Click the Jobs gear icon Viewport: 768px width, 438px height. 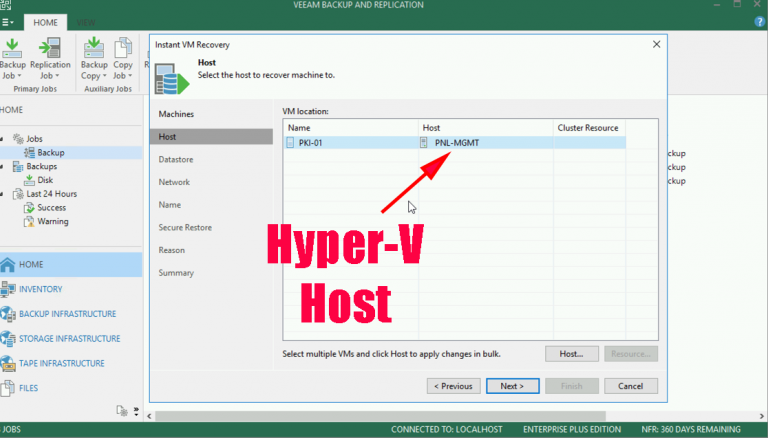[x=18, y=139]
